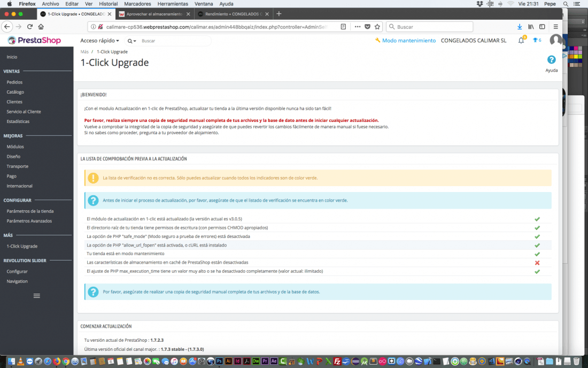Click the 'Tu tienda está en modo mantenimiento' row
This screenshot has height=368, width=588.
(x=318, y=254)
